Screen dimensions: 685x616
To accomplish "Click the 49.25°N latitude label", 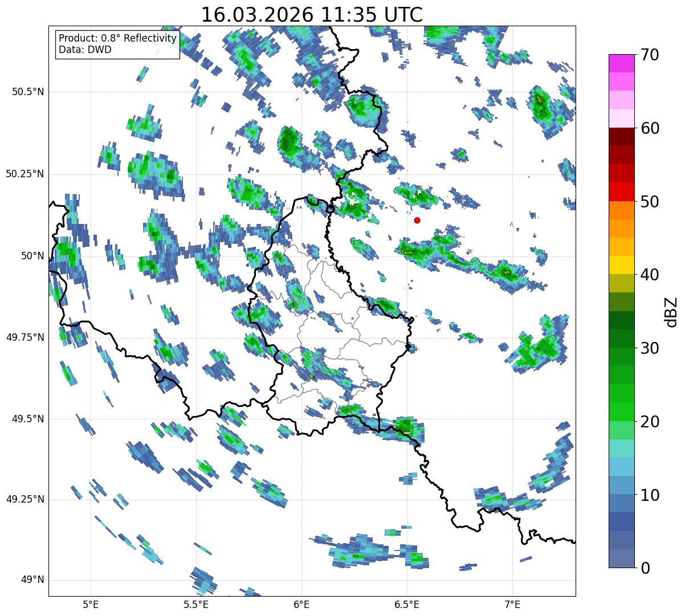I will pos(25,499).
